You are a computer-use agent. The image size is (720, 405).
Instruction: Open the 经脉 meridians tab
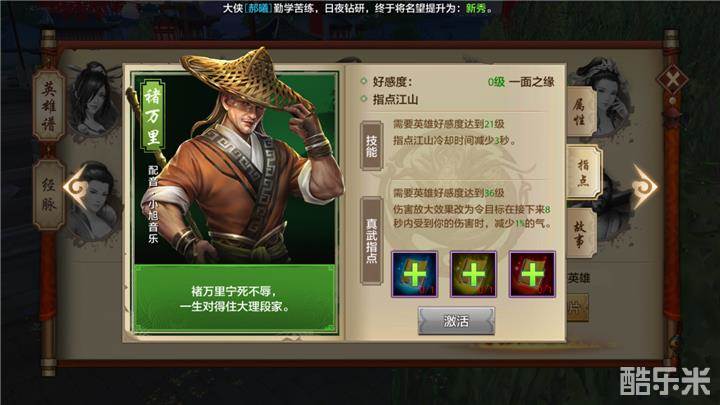(x=49, y=195)
